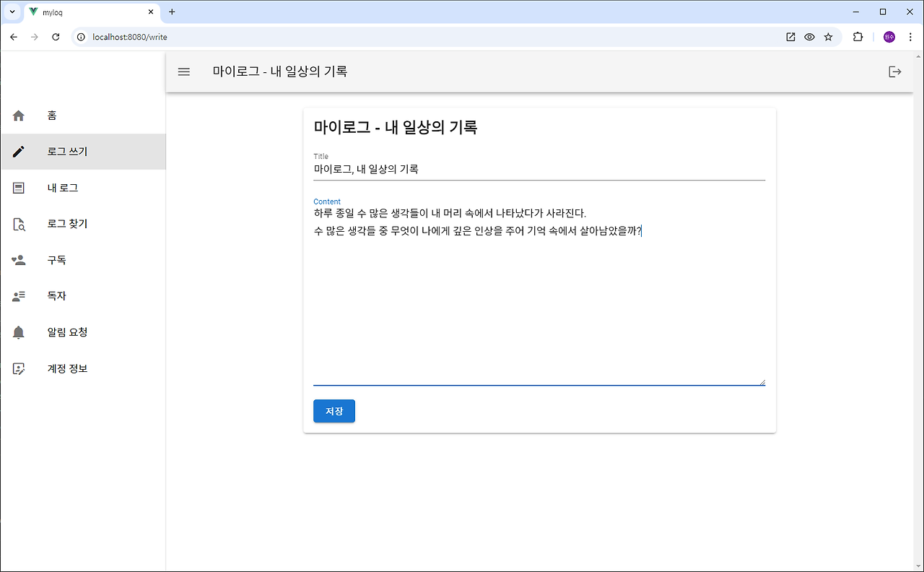Click the textarea resize handle corner
The image size is (924, 572).
pos(762,381)
